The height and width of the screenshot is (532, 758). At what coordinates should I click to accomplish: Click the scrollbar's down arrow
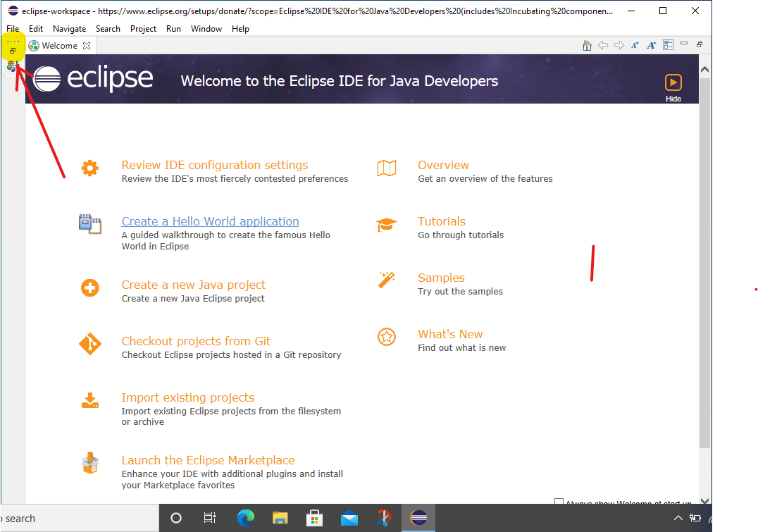[705, 500]
